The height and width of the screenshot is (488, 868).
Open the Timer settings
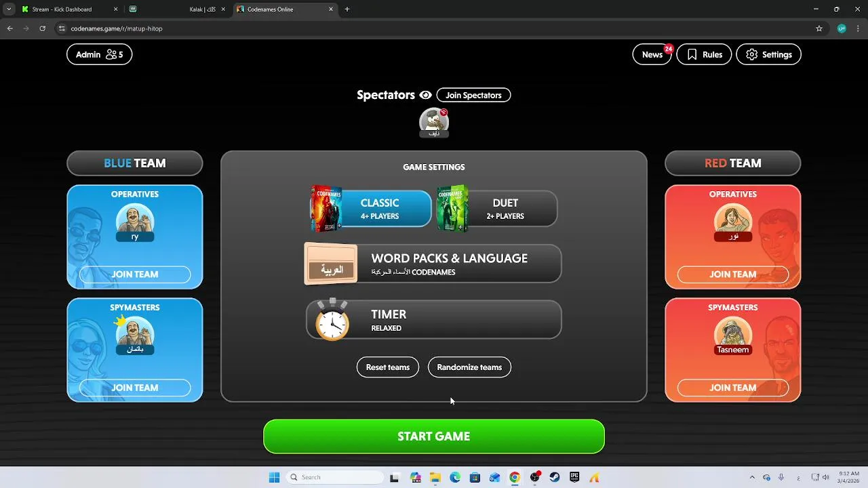pos(433,319)
